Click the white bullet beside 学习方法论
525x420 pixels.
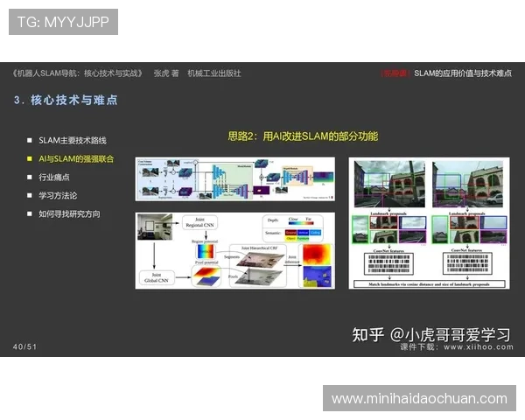[30, 196]
